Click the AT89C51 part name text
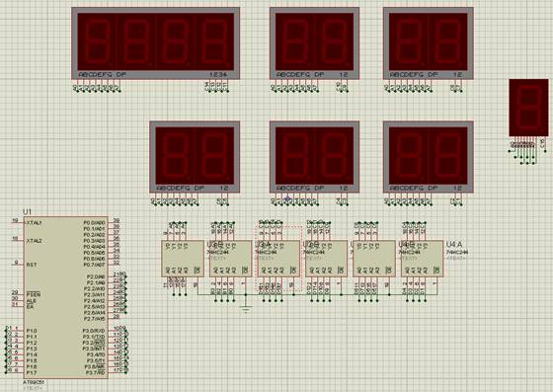The width and height of the screenshot is (553, 392). (34, 382)
